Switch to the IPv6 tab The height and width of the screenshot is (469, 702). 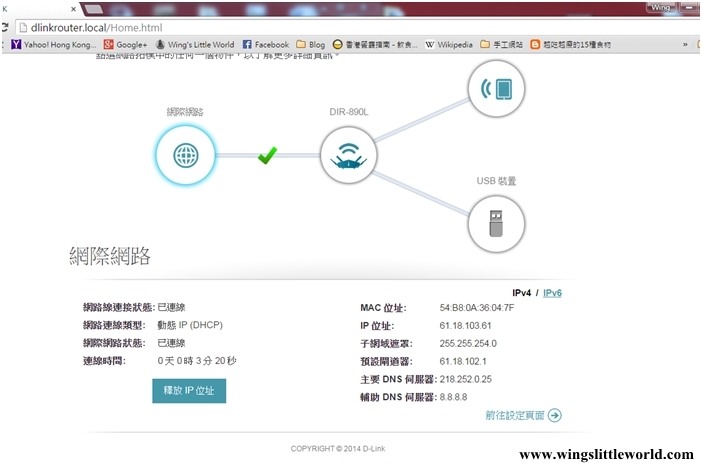tap(552, 293)
